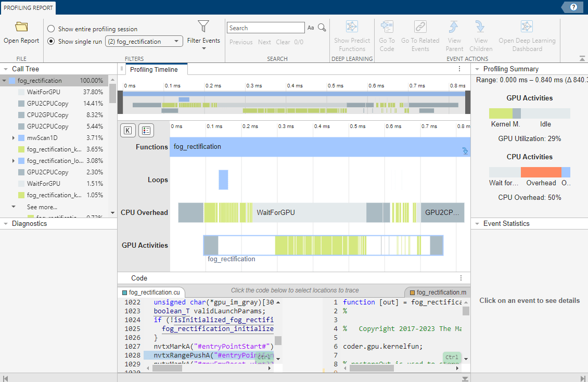Select the Profiling Timeline tab
Viewport: 588px width, 382px height.
tap(154, 69)
